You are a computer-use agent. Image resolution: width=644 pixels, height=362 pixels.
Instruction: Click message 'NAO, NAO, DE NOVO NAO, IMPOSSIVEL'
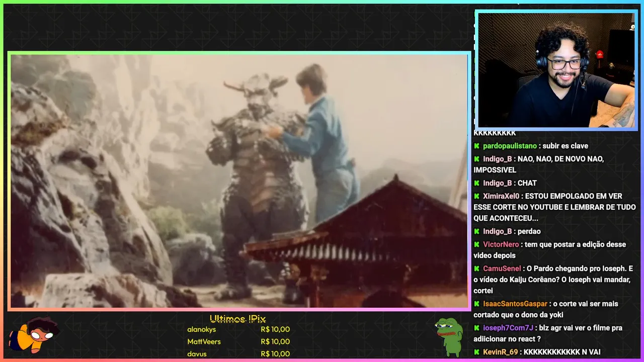coord(539,165)
